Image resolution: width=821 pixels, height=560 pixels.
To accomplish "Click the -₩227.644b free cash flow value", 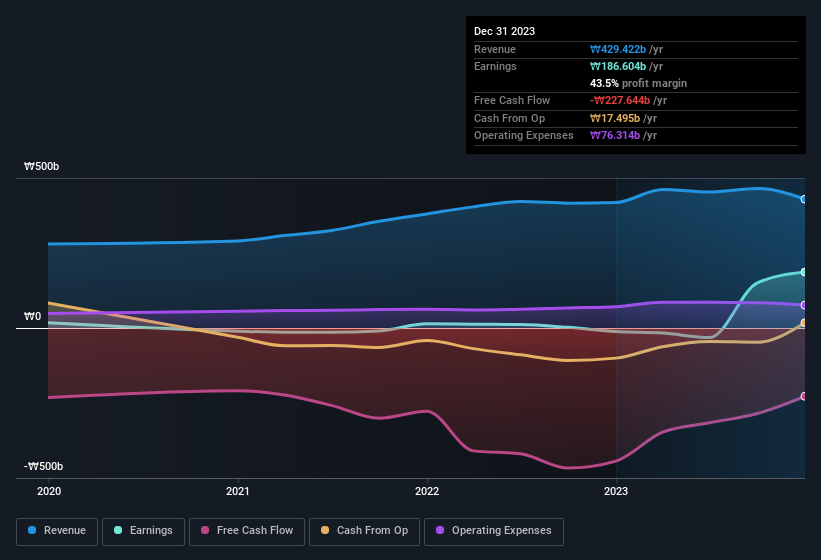I will (620, 100).
